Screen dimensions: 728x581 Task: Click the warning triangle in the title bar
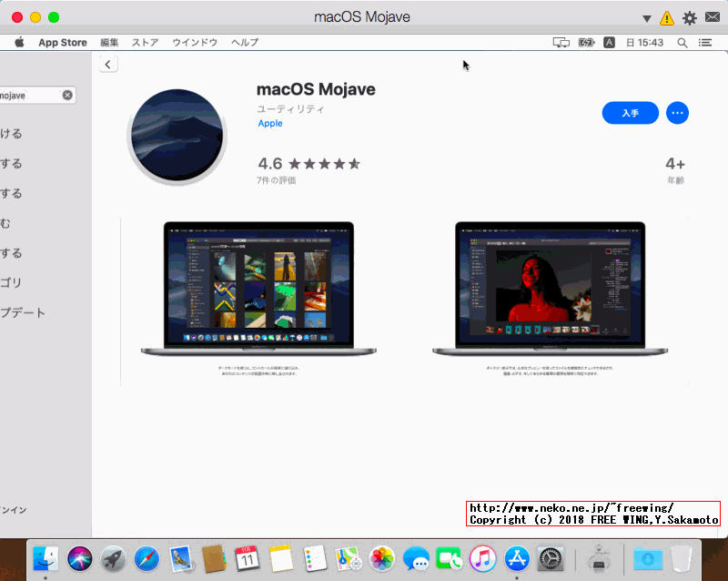(667, 16)
